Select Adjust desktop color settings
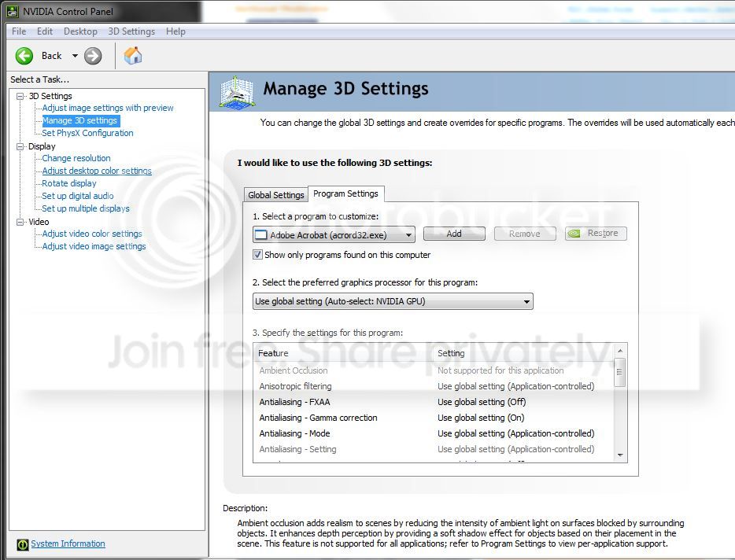The width and height of the screenshot is (735, 560). pyautogui.click(x=97, y=171)
